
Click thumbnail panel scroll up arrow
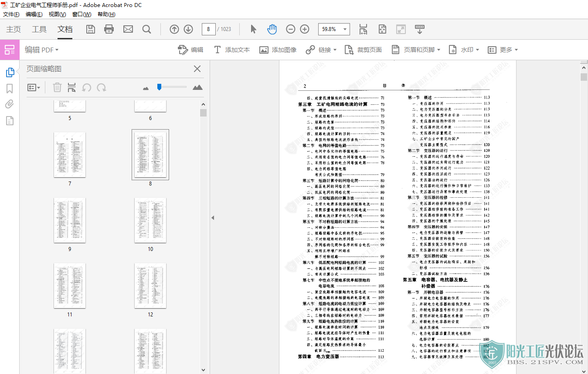203,104
